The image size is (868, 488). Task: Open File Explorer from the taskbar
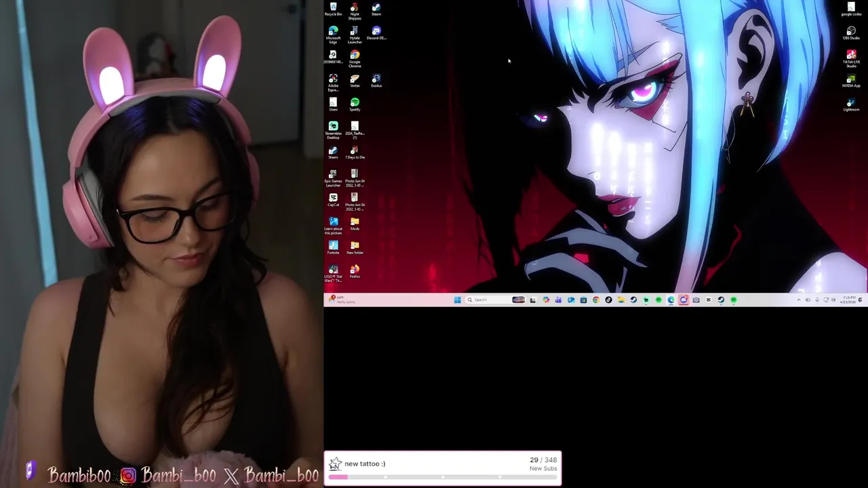click(x=621, y=300)
